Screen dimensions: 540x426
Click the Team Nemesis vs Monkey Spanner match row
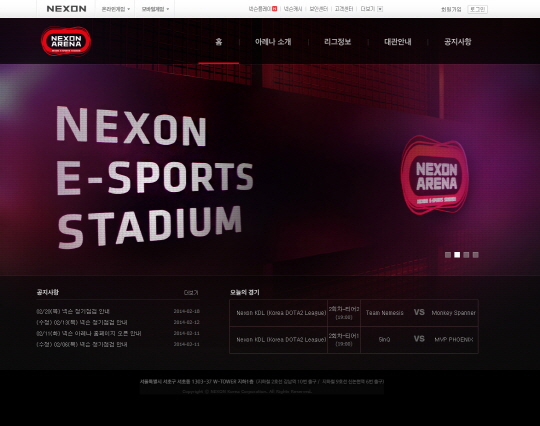(x=354, y=313)
